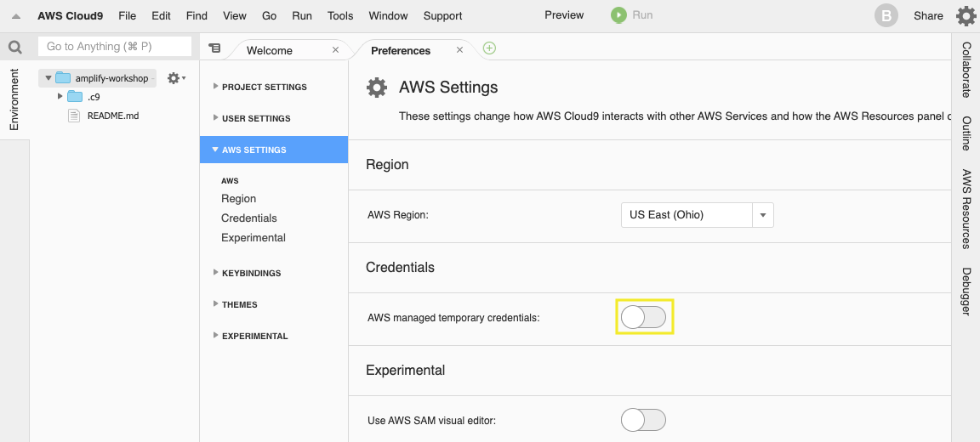Open the AWS Cloud9 menu
This screenshot has width=980, height=442.
coord(70,15)
